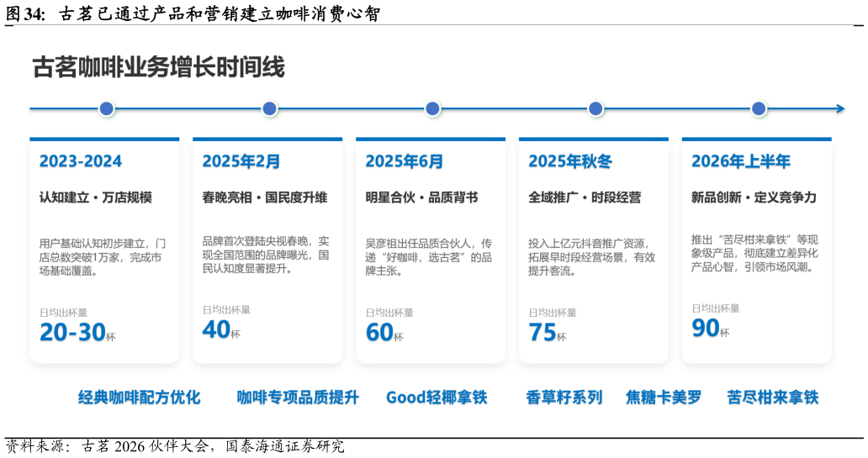Viewport: 868px width, 458px height.
Task: Click the timeline marker above 2025年2月
Action: point(270,109)
